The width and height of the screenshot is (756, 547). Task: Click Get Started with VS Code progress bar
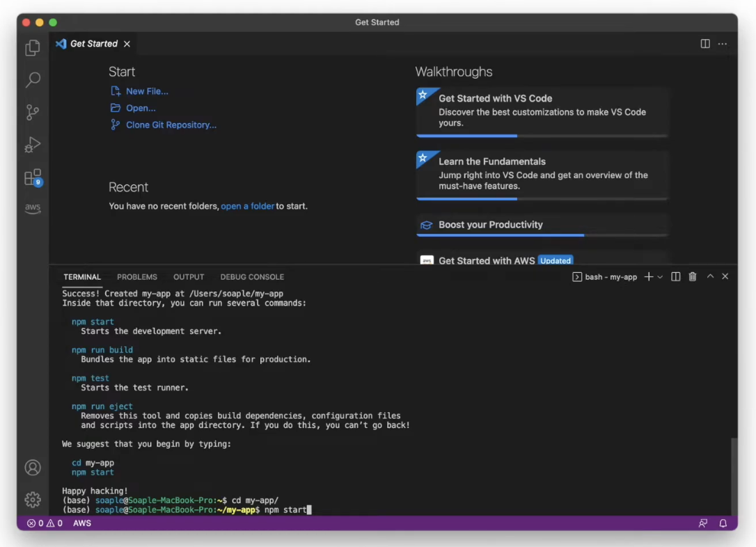pos(542,136)
